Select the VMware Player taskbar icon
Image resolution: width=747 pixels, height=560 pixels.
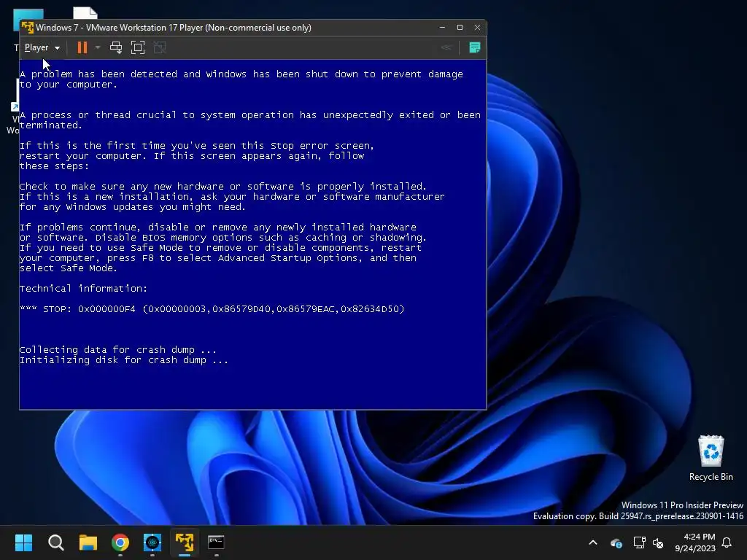(185, 542)
